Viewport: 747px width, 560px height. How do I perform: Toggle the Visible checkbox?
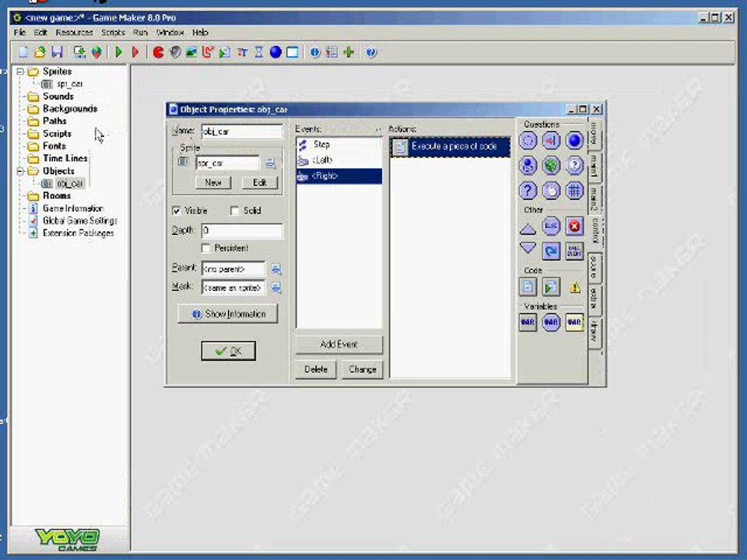tap(177, 211)
